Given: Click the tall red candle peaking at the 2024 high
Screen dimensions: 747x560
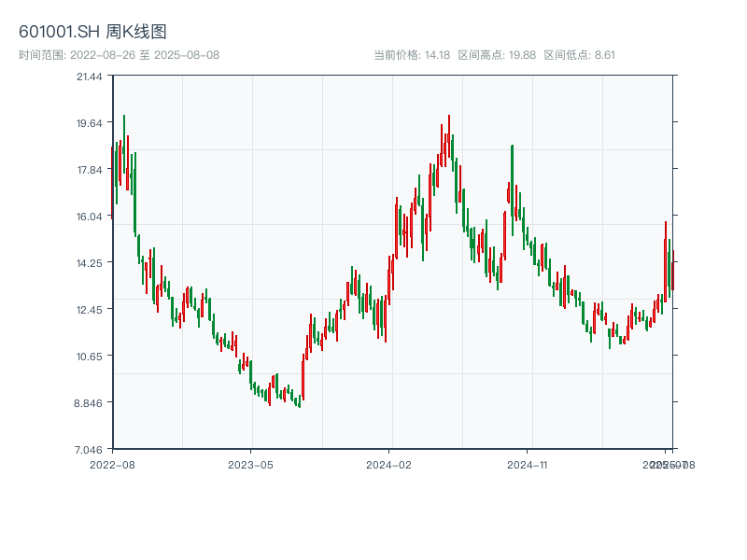Looking at the screenshot, I should tap(449, 136).
